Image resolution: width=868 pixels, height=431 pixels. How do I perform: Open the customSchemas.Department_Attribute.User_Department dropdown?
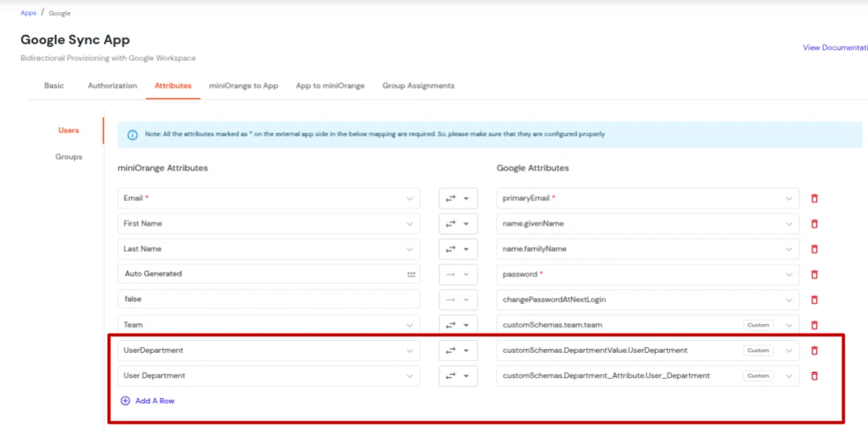click(648, 376)
